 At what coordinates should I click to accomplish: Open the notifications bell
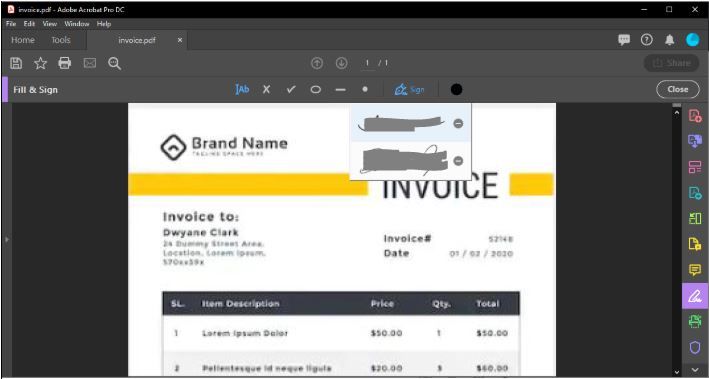[670, 40]
